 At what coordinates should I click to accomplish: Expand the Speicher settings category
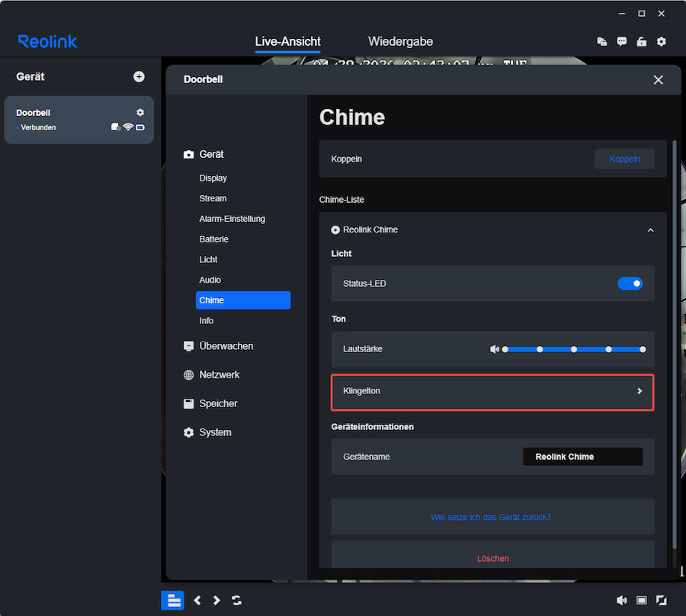click(x=218, y=404)
